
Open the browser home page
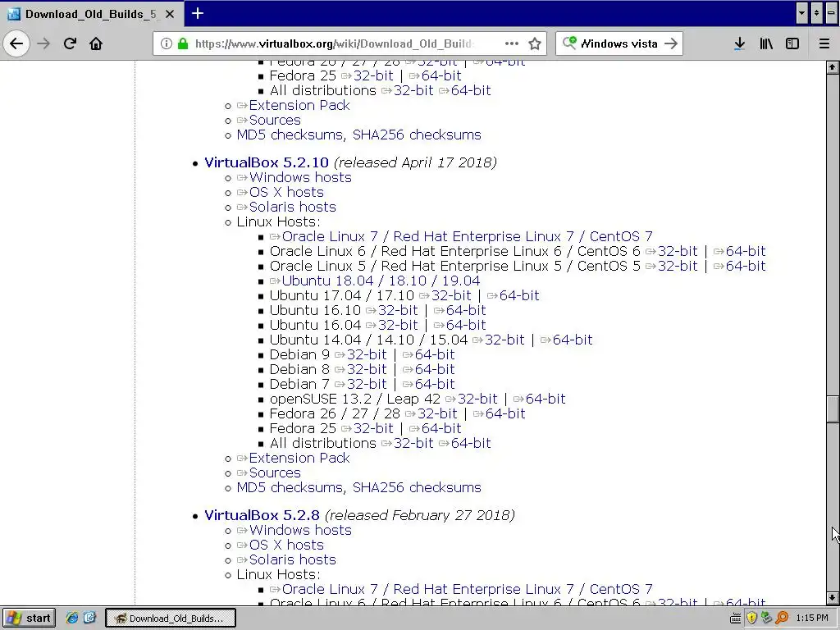96,43
